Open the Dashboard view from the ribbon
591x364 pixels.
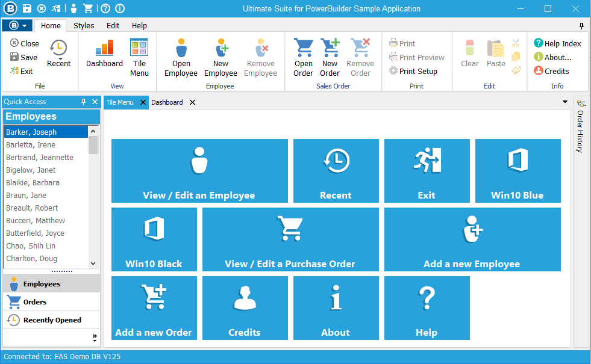tap(104, 54)
